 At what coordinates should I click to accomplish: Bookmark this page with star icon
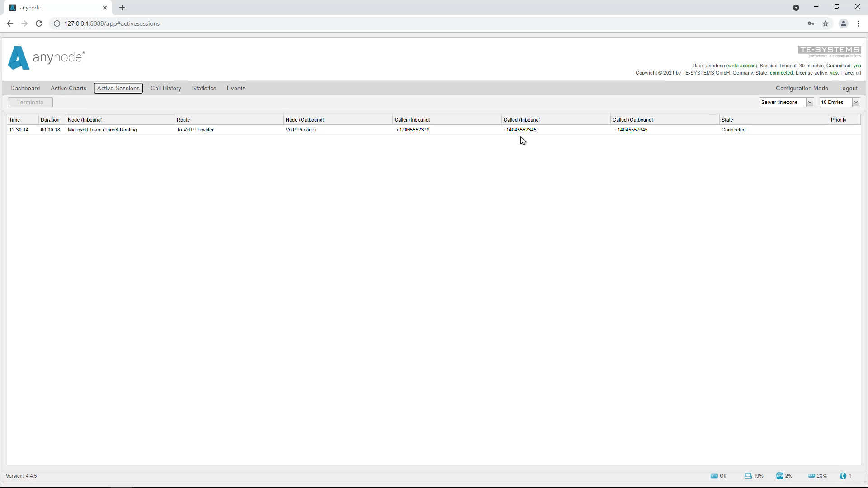(x=826, y=23)
